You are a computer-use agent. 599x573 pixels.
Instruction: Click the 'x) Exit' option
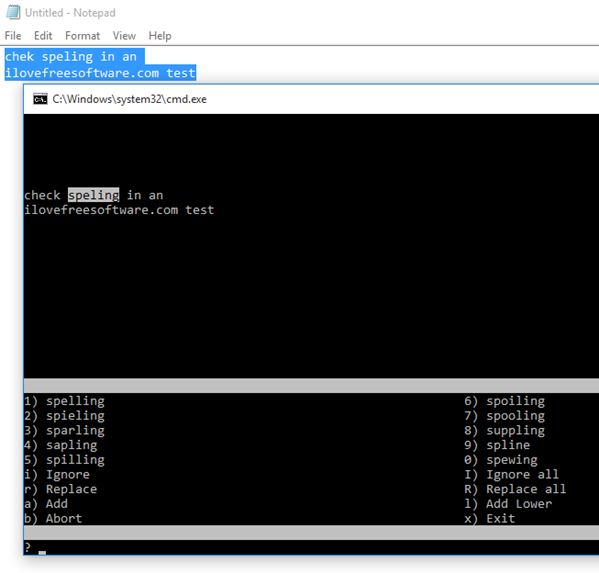point(490,518)
